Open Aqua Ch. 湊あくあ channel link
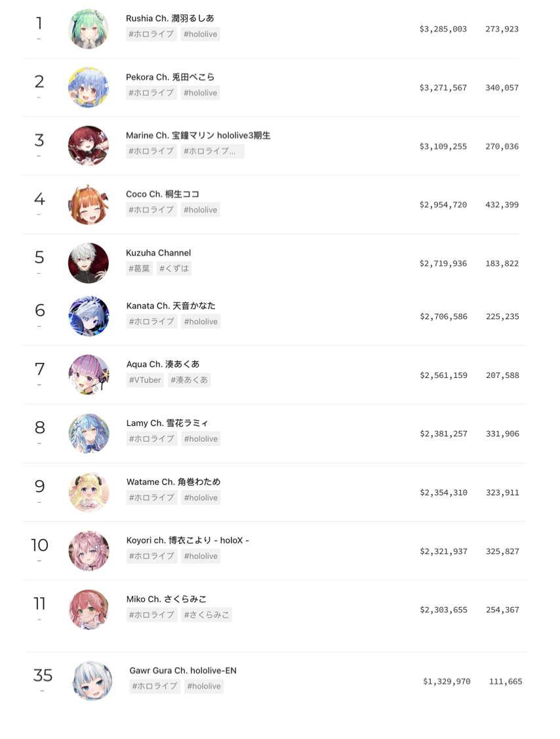560x739 pixels. pos(163,364)
